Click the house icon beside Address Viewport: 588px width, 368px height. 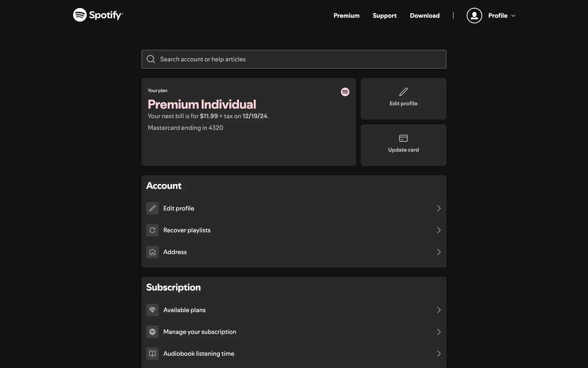click(x=152, y=252)
